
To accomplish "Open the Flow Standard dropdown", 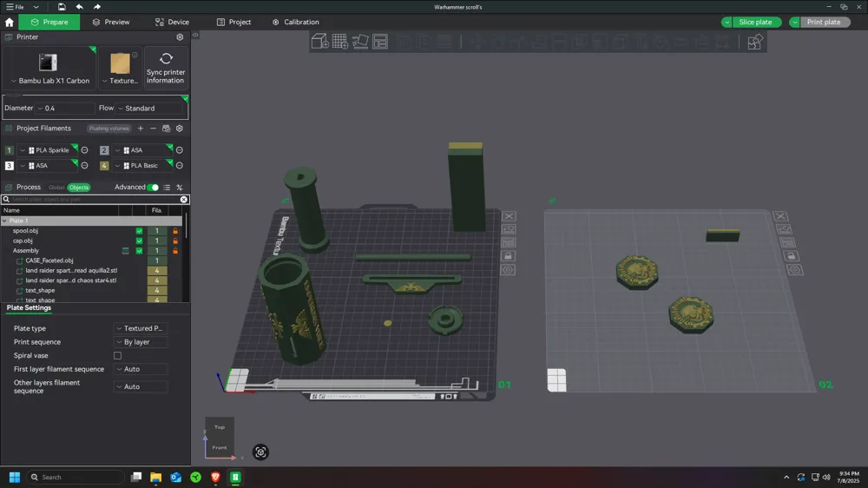I will point(150,108).
